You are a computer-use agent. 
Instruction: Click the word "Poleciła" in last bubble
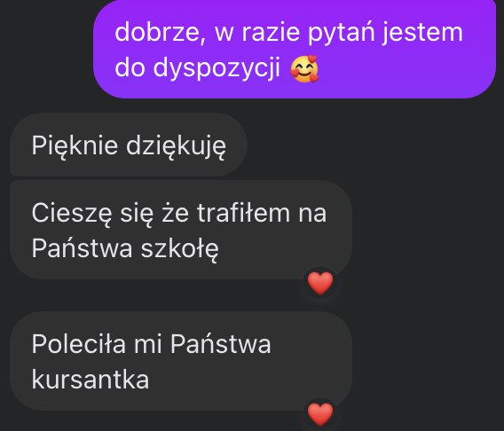coord(78,343)
